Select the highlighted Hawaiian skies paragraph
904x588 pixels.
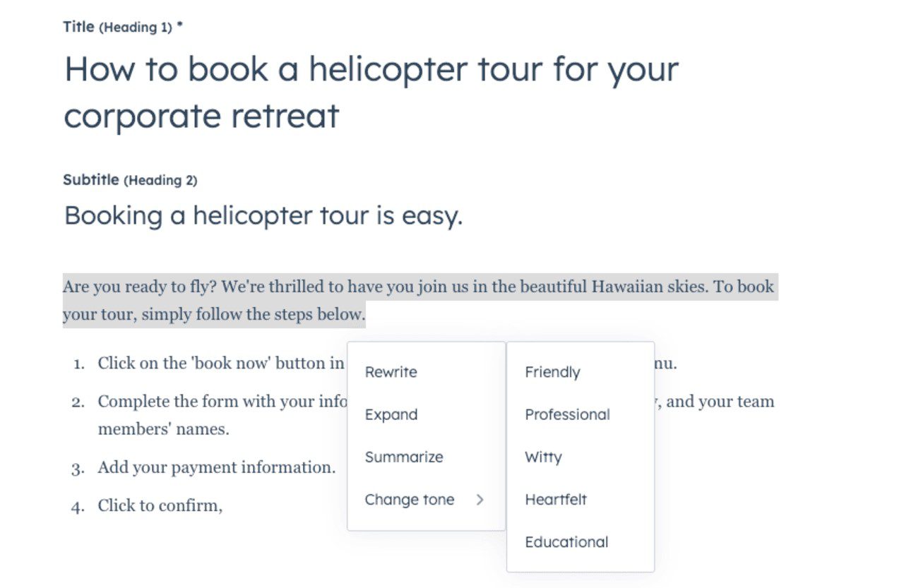420,300
